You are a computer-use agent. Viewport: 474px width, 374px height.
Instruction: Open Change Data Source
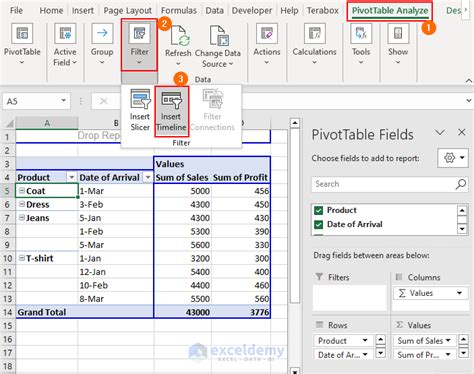[218, 47]
